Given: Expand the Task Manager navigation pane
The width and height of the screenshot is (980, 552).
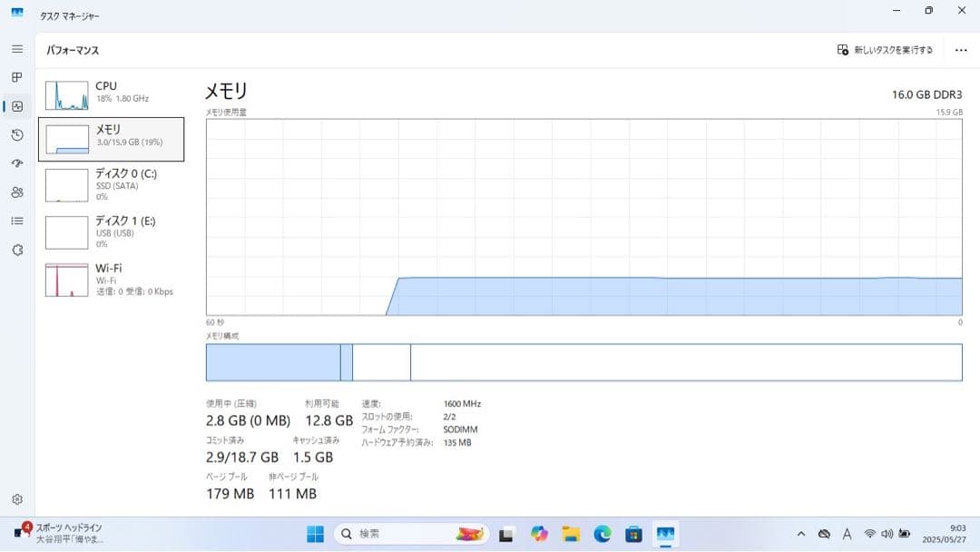Looking at the screenshot, I should click(16, 49).
